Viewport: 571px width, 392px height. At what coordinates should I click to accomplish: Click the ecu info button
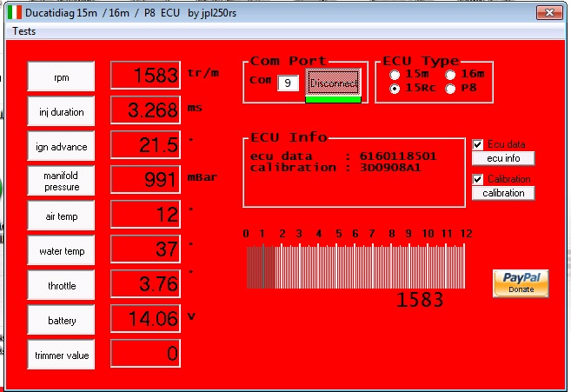tap(503, 158)
